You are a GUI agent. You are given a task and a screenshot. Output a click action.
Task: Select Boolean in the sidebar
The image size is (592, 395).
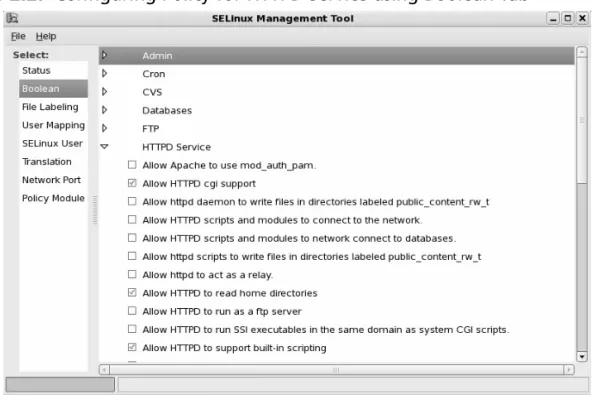pos(53,89)
